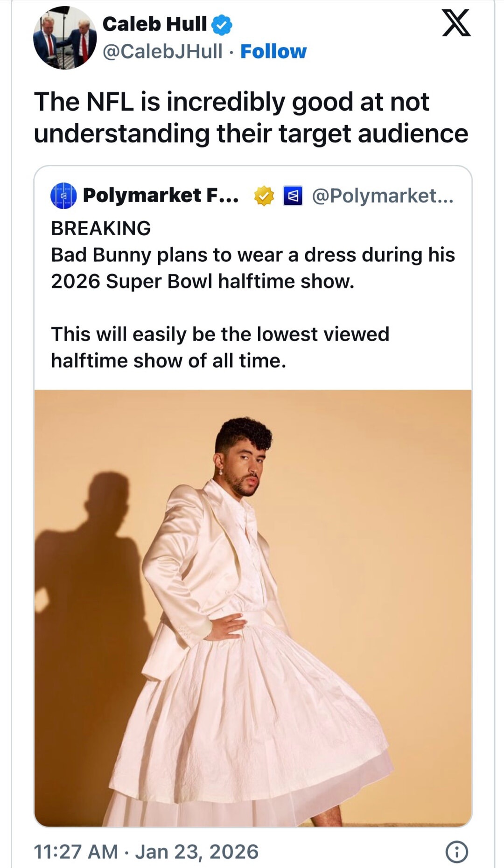
Task: Open the circled info icon
Action: point(456,852)
